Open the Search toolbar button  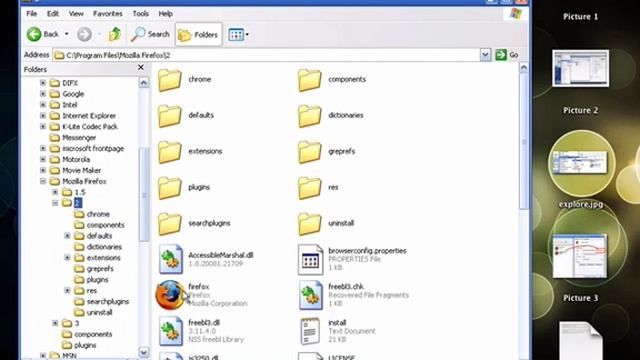click(150, 34)
